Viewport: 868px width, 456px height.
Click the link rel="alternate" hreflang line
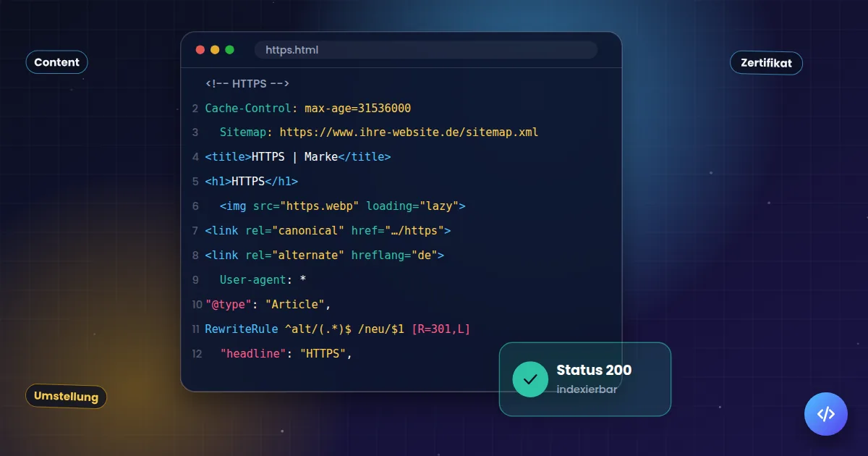324,256
